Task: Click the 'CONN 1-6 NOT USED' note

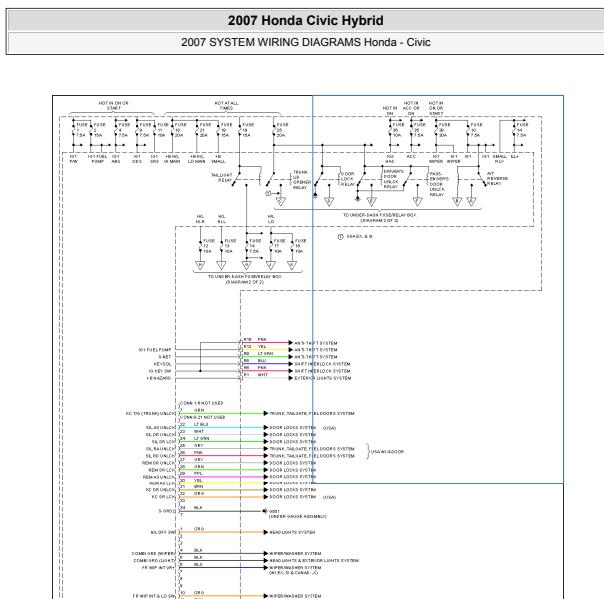Action: click(x=201, y=403)
